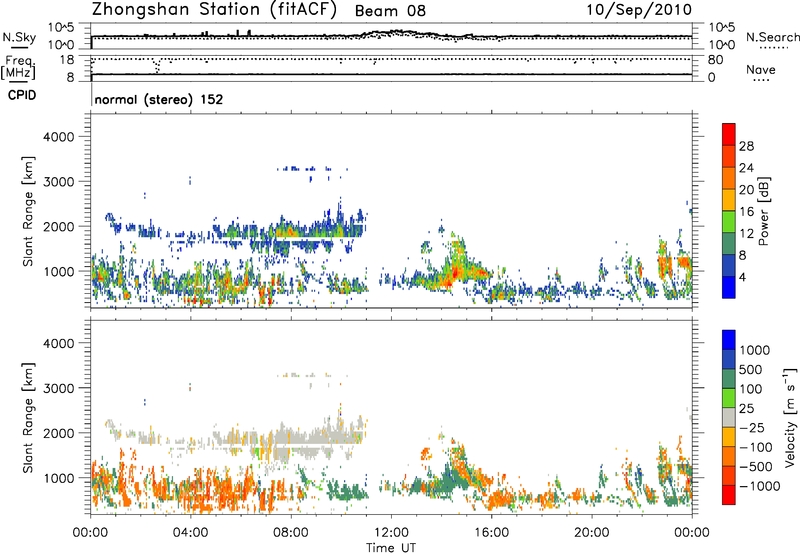Click the '28' power colorbar value
The width and height of the screenshot is (800, 554).
pyautogui.click(x=746, y=146)
